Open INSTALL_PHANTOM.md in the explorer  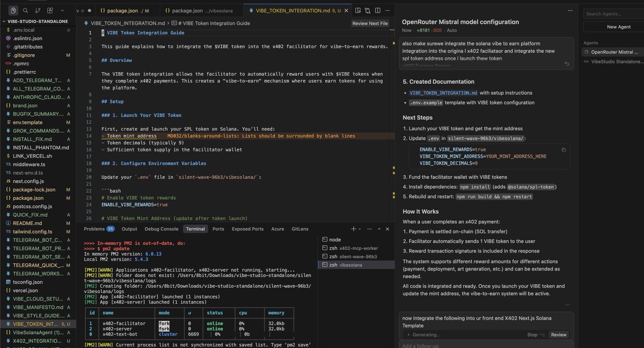(x=41, y=148)
